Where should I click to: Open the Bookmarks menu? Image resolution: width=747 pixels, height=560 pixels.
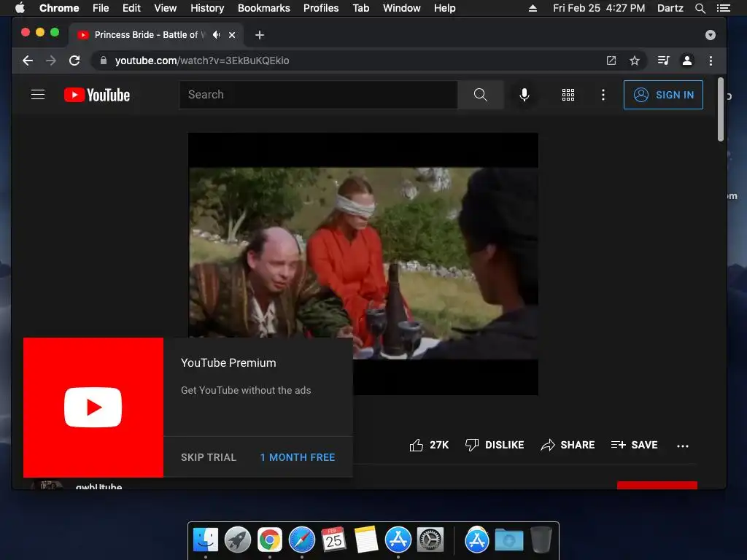pyautogui.click(x=264, y=8)
